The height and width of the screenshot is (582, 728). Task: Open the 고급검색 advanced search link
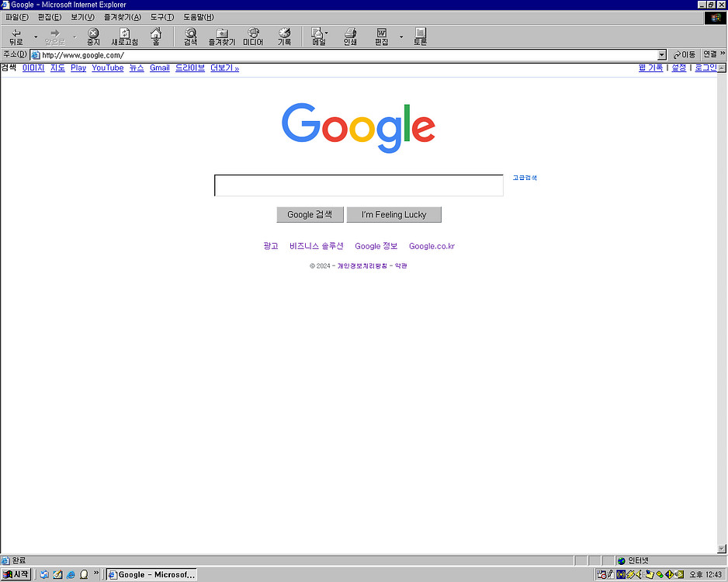[x=525, y=178]
